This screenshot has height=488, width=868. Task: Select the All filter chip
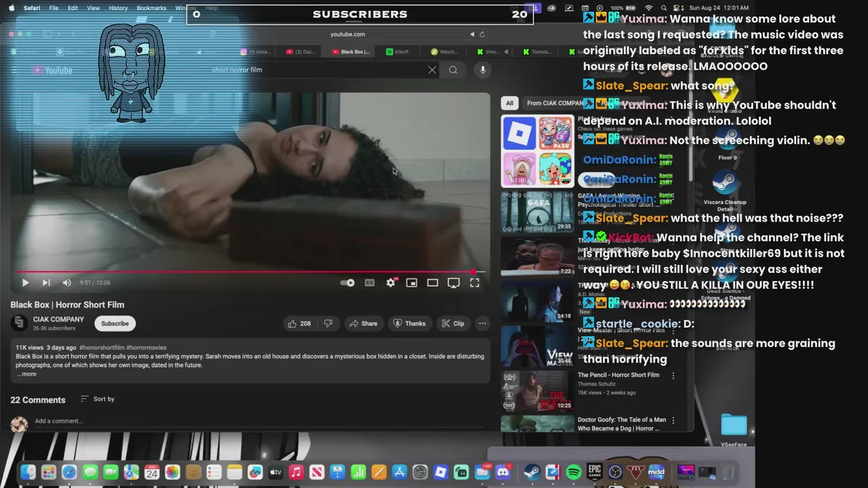click(509, 103)
